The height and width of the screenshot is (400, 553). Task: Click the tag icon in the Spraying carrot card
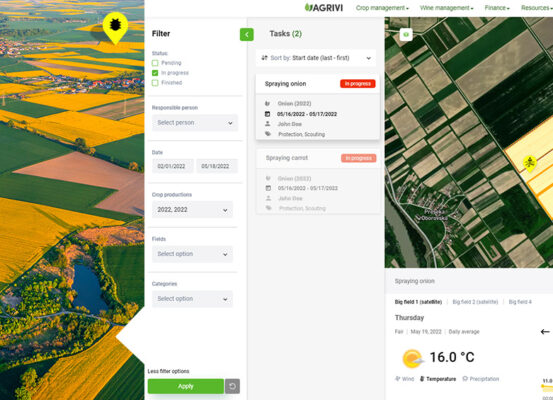click(x=269, y=208)
